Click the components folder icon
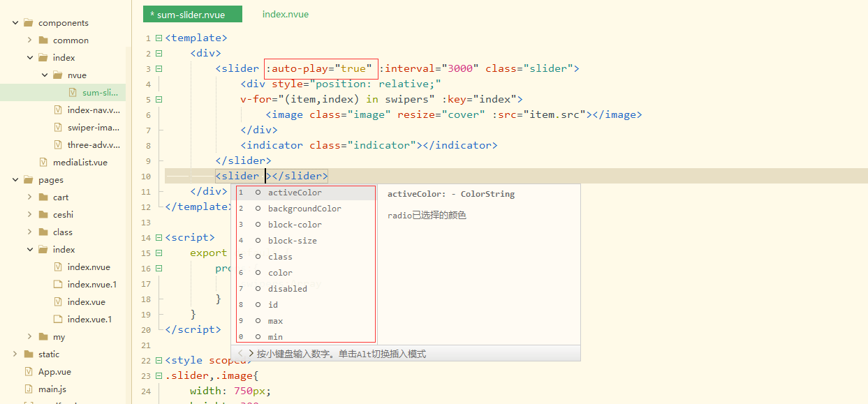Screen dimensions: 868x404 tap(29, 23)
